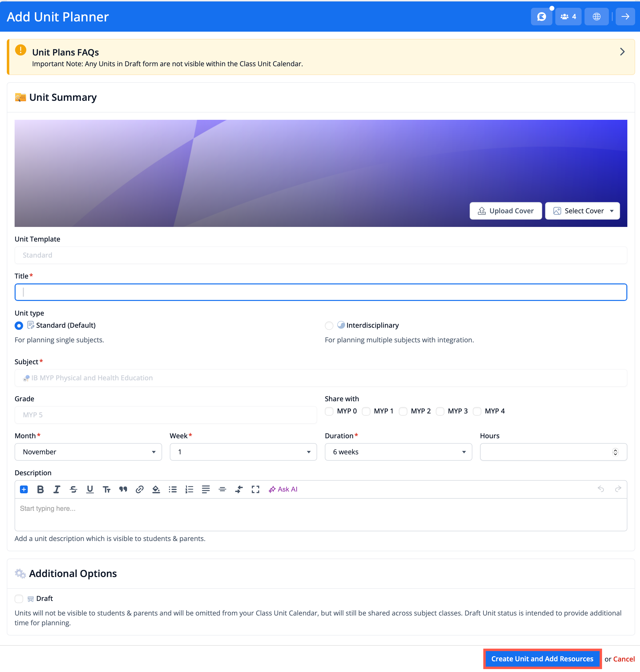
Task: Expand the Select Cover dropdown
Action: click(x=582, y=211)
